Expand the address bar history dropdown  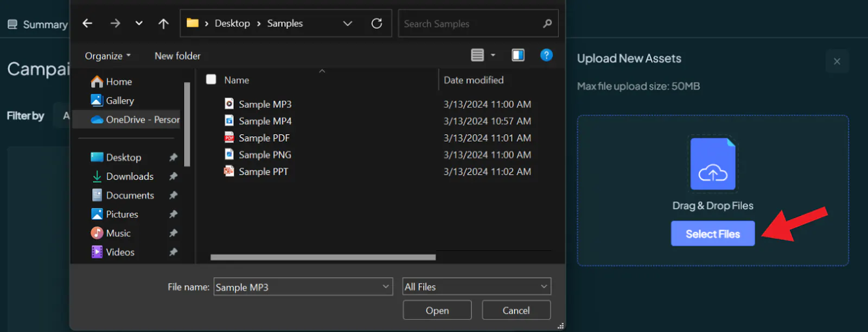coord(348,23)
